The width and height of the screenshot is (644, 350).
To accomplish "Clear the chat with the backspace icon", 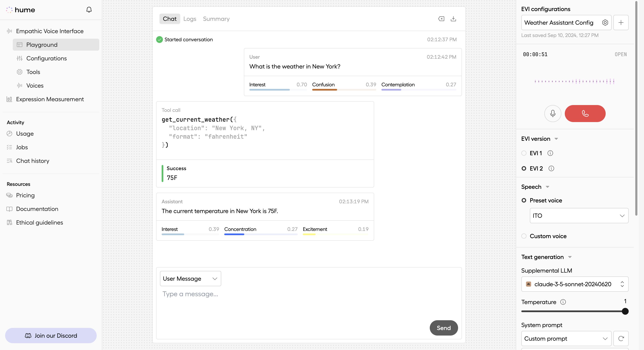I will tap(441, 19).
